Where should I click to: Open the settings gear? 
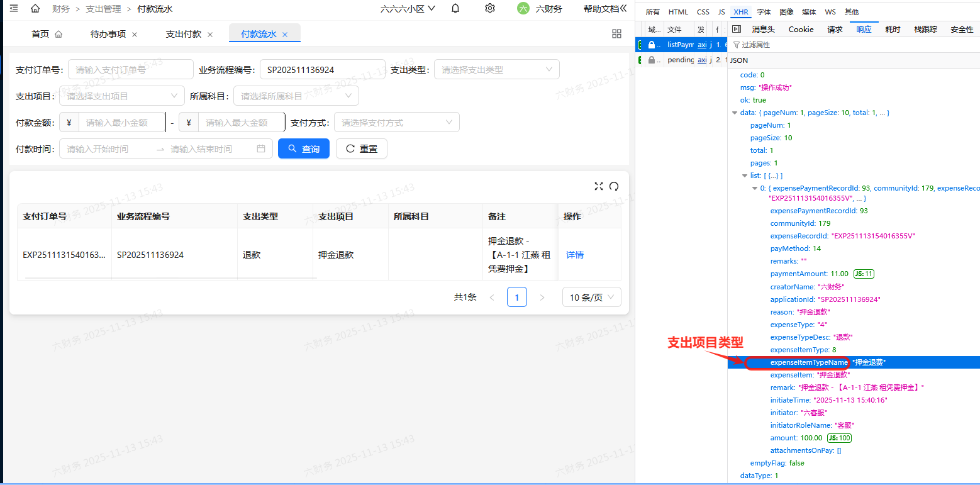click(x=490, y=8)
